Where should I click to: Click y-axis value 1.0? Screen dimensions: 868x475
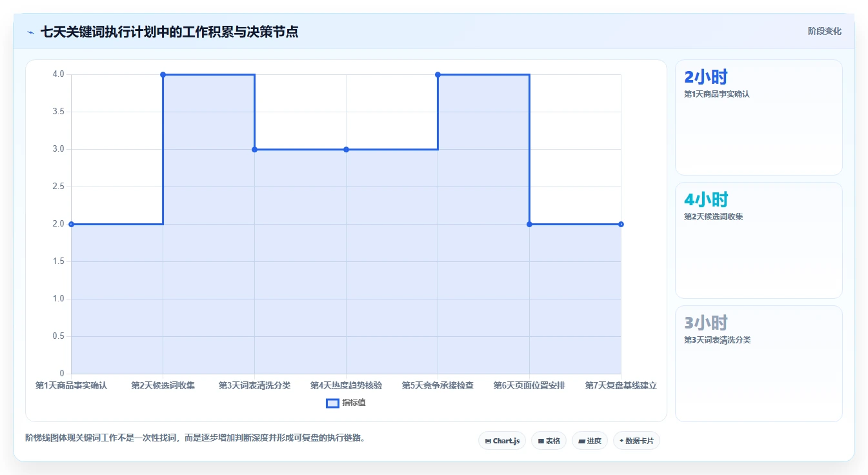[59, 299]
